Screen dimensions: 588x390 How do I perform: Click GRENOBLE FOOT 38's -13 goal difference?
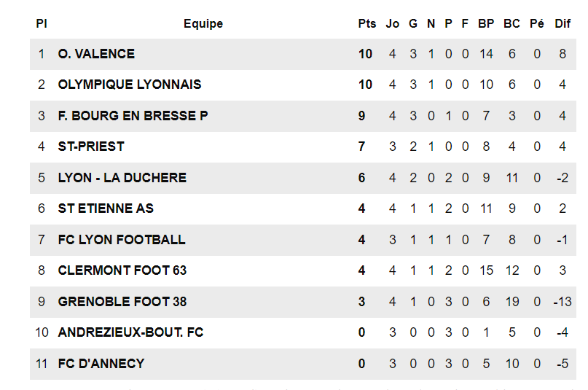tap(562, 302)
